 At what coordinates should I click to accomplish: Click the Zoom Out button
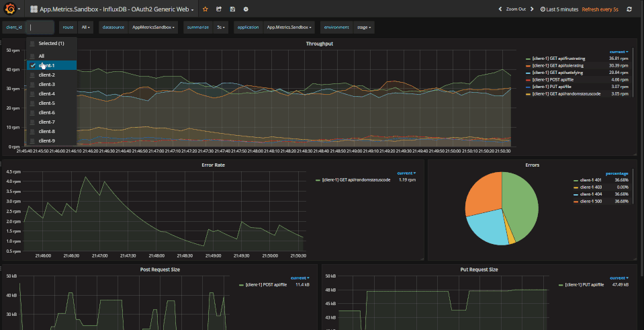tap(516, 9)
